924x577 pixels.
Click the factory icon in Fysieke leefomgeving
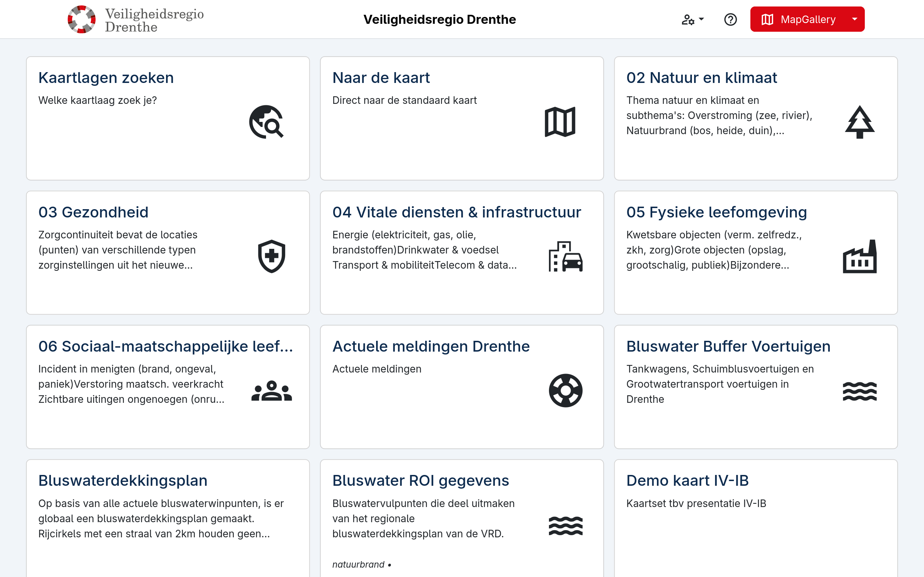859,256
